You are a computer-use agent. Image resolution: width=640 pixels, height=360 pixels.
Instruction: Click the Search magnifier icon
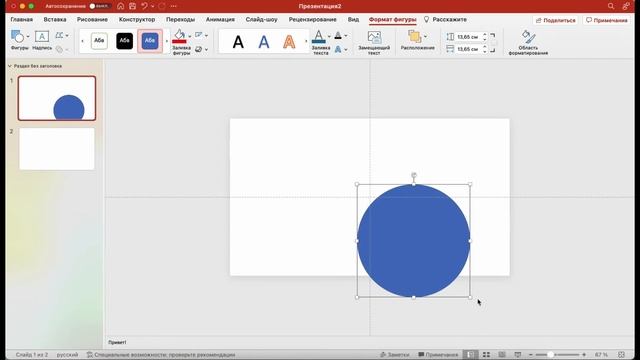(x=611, y=6)
